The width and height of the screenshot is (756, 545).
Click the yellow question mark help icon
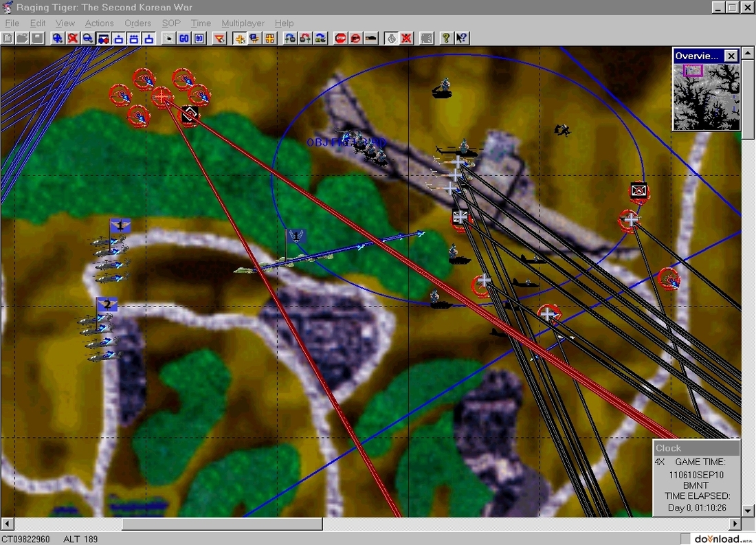pyautogui.click(x=447, y=38)
